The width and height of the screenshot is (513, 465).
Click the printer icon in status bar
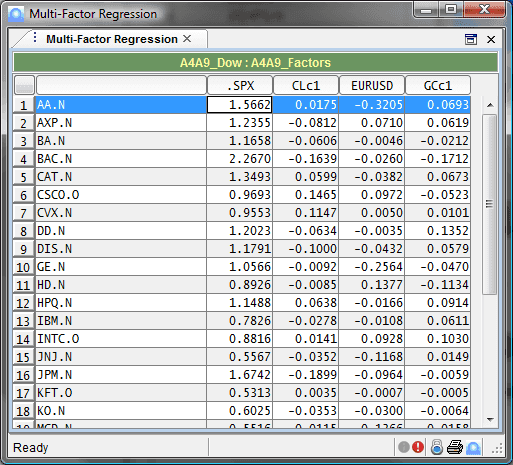pyautogui.click(x=455, y=447)
